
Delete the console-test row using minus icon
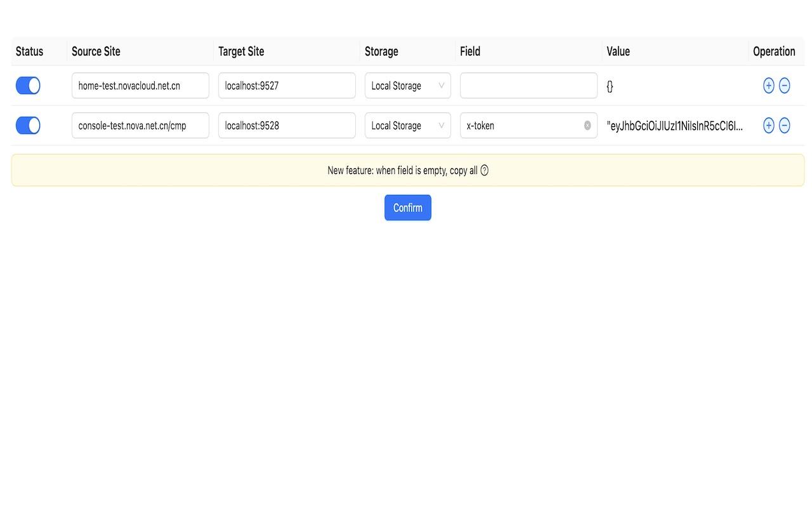pyautogui.click(x=784, y=126)
